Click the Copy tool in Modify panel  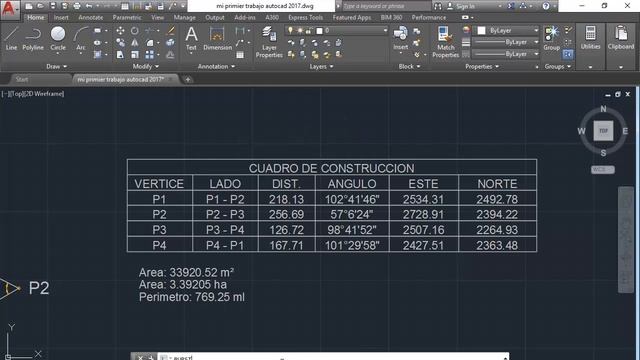pyautogui.click(x=120, y=42)
